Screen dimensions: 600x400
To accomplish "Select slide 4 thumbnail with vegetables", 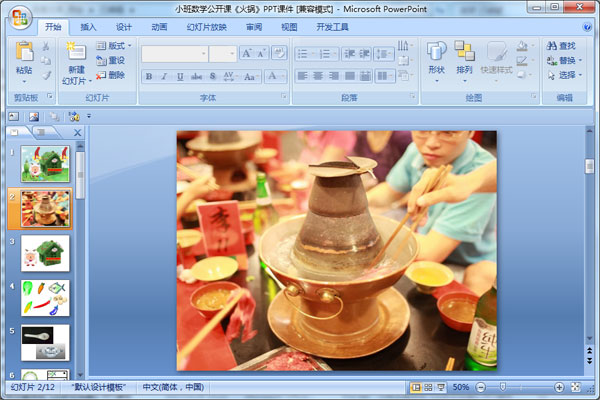I will click(x=45, y=298).
